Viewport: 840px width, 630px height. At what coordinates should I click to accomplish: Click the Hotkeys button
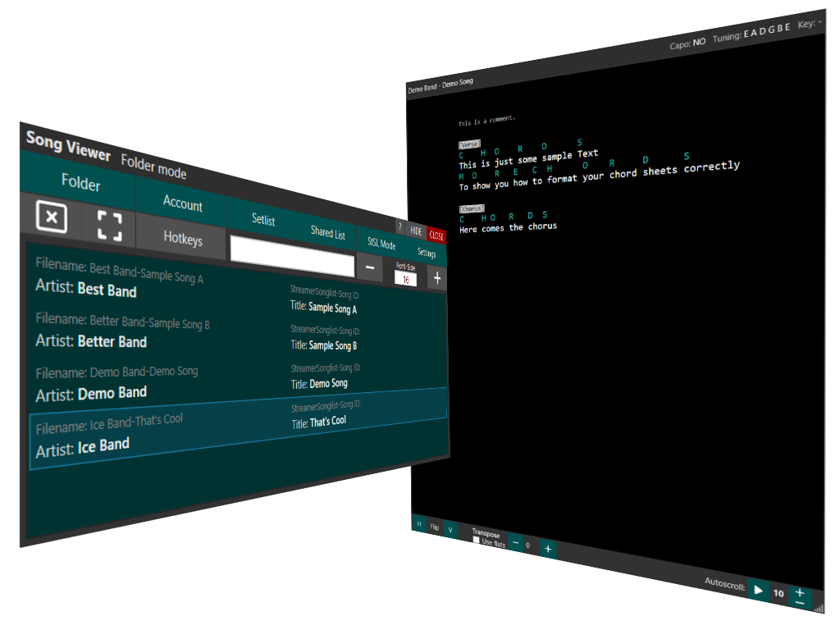click(182, 238)
